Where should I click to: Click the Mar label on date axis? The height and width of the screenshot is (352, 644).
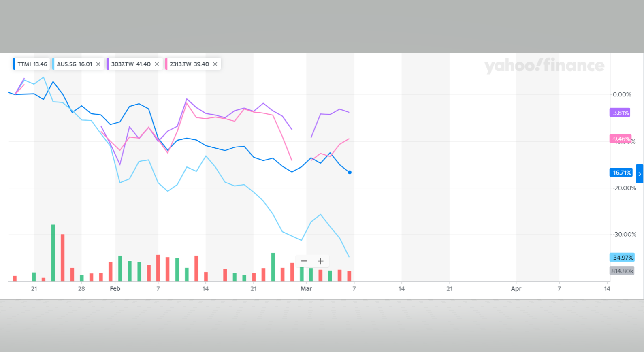coord(306,289)
